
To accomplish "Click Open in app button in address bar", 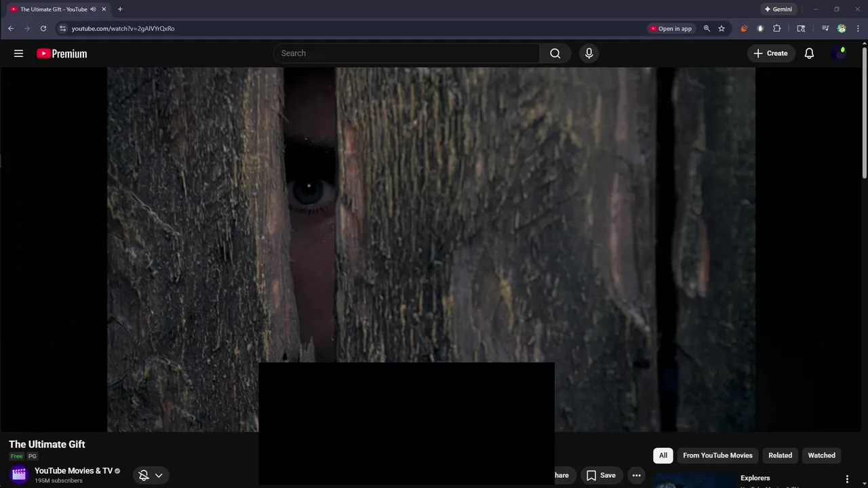I will point(671,28).
